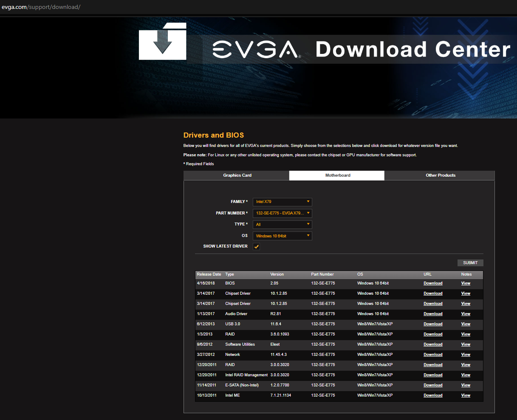The width and height of the screenshot is (517, 420).
Task: Click the Eleet version cell
Action: (275, 344)
